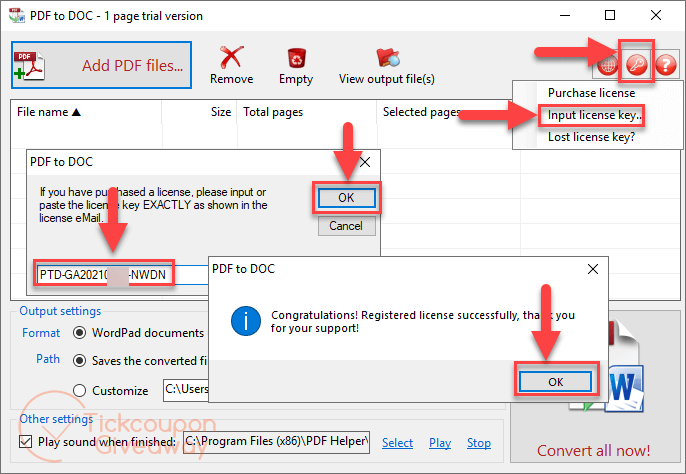Close the license key input dialog

(x=365, y=162)
